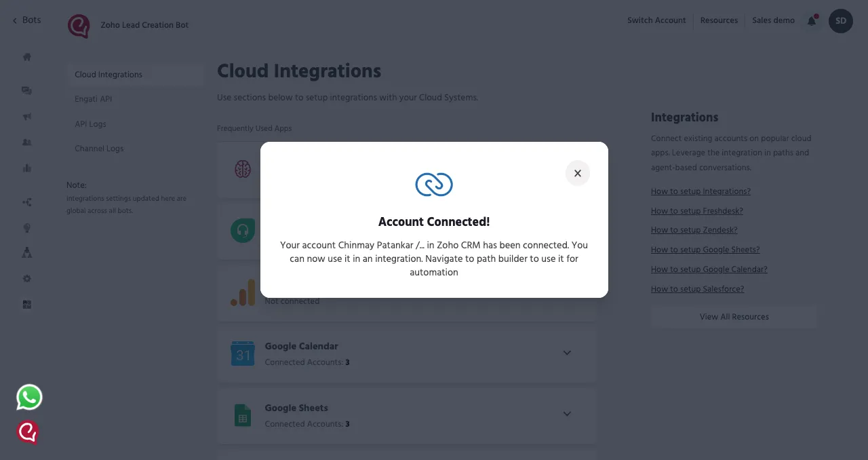Click Switch Account in the header
This screenshot has height=460, width=868.
point(656,20)
